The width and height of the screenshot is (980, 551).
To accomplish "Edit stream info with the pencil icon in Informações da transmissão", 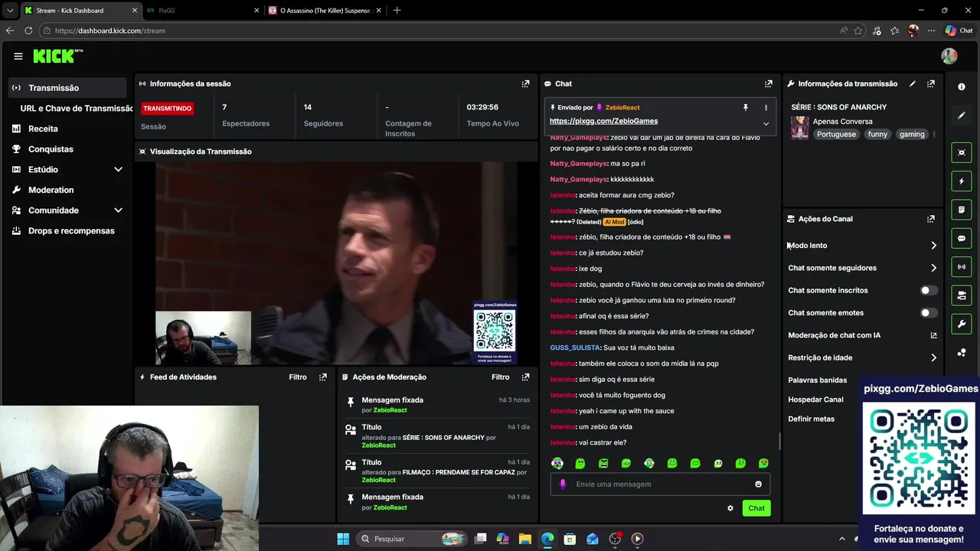I will (912, 83).
